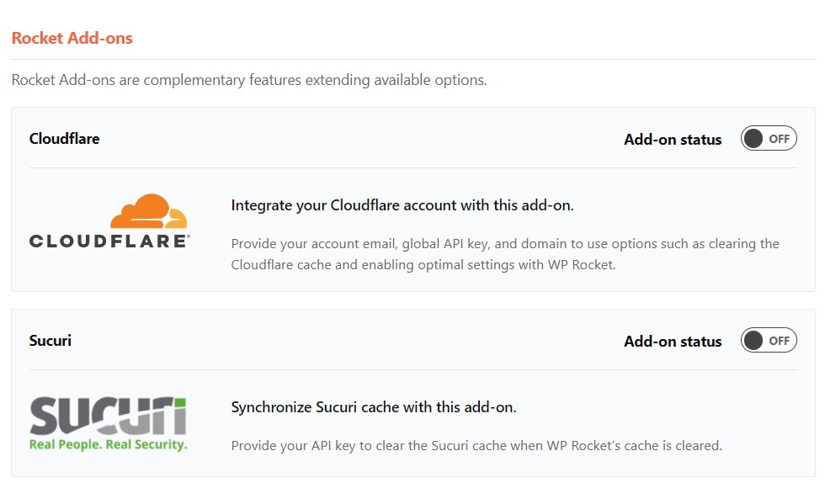The image size is (825, 504).
Task: Click "Add-on status" label in Sucuri card
Action: (673, 342)
